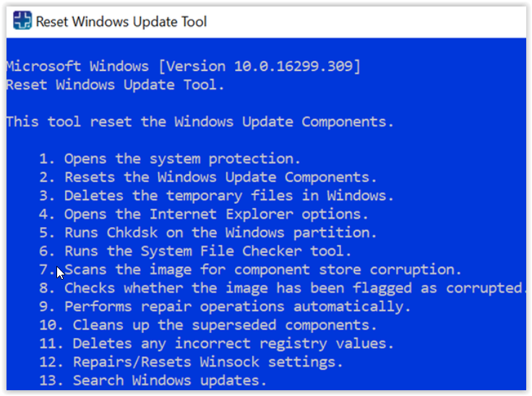Choose option 9 Performs repair operations automatically
This screenshot has height=396, width=532.
[225, 307]
